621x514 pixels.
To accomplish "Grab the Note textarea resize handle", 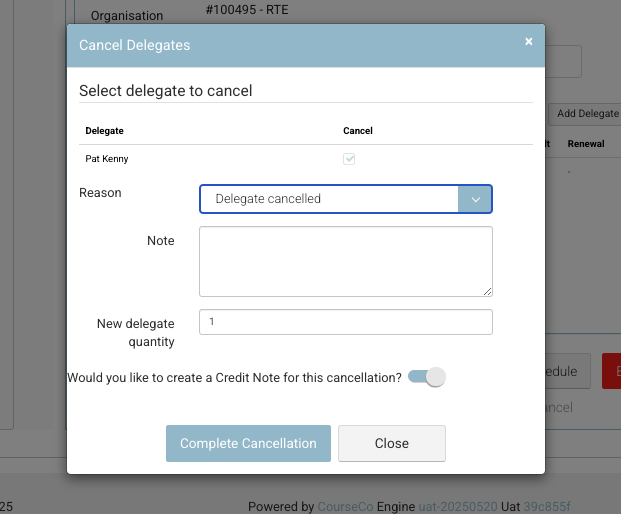I will (x=488, y=292).
